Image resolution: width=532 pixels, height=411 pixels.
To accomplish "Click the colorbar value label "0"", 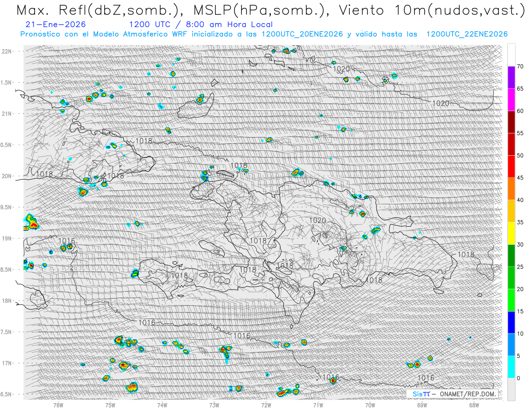I will point(519,378).
